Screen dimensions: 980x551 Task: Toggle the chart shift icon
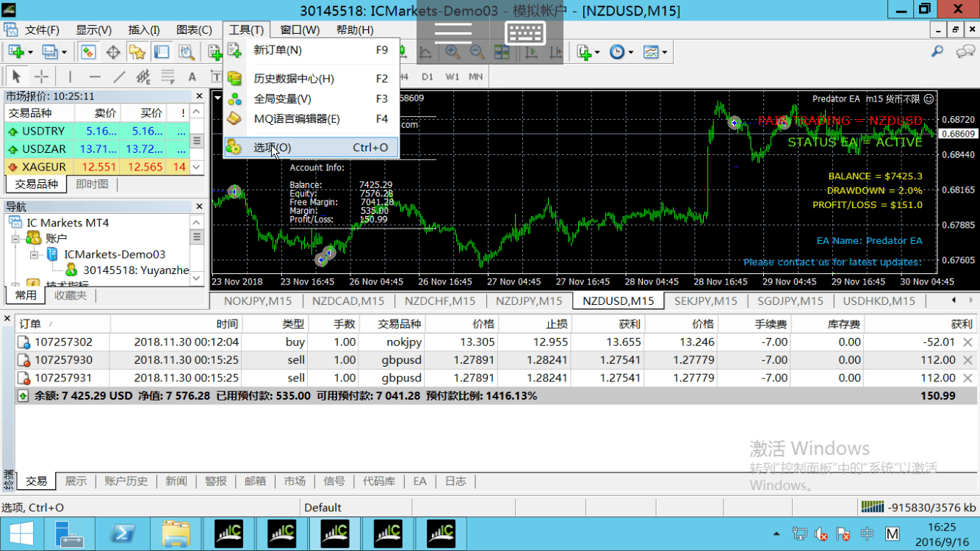pyautogui.click(x=556, y=52)
